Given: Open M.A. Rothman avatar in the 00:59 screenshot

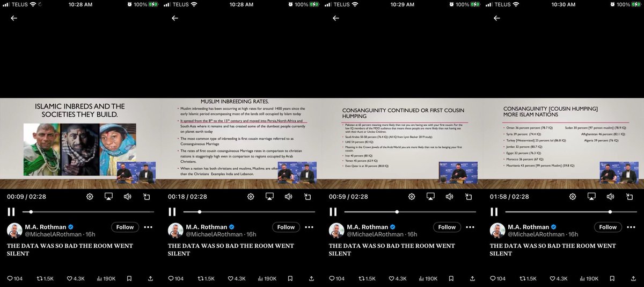Looking at the screenshot, I should [x=336, y=230].
